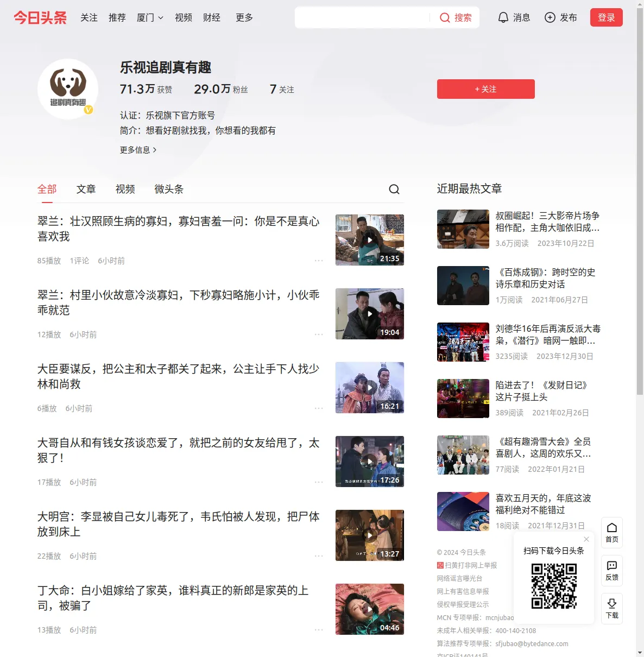Click thumbnail of 刘德华16年后 hot article
The image size is (644, 657).
click(463, 342)
